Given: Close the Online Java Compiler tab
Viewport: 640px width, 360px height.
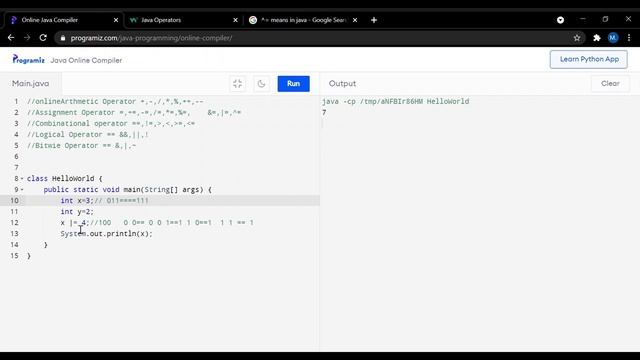Looking at the screenshot, I should tap(116, 20).
